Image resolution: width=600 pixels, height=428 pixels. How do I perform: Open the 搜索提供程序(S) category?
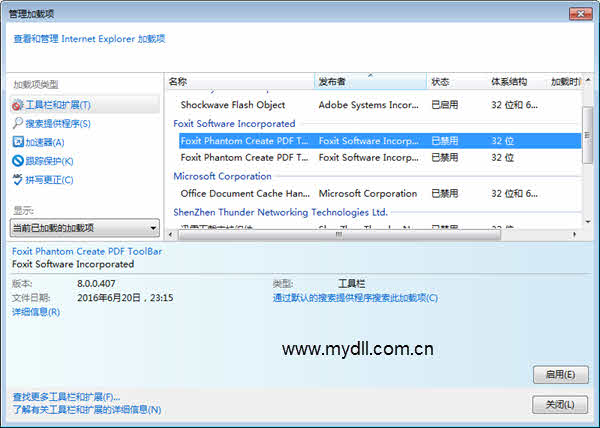click(x=58, y=124)
